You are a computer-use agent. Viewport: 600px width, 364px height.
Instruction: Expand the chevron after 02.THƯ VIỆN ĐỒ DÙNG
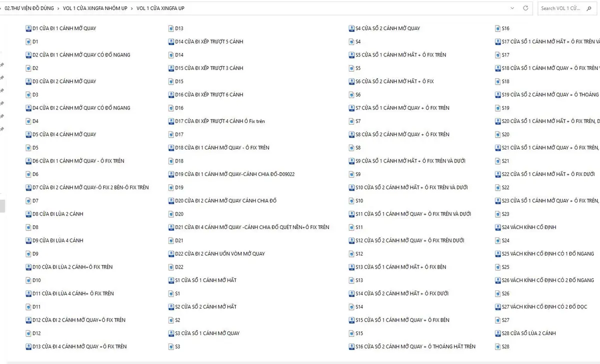tap(58, 8)
